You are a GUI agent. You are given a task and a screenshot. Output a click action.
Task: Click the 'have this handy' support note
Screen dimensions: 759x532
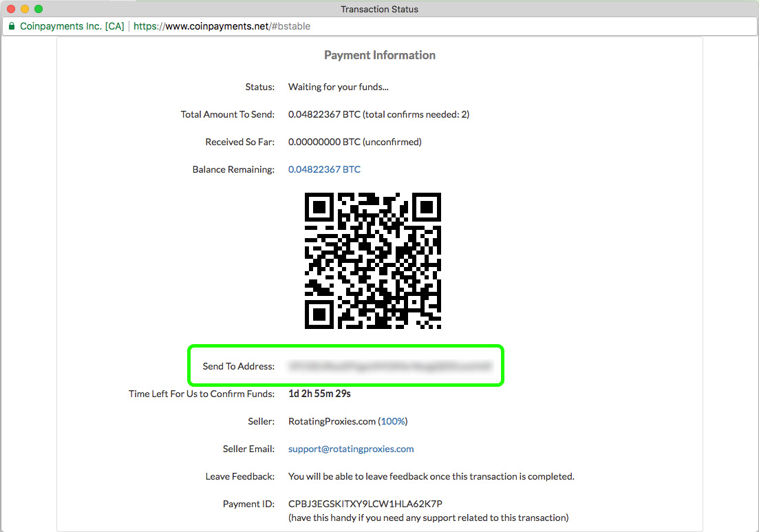point(429,518)
